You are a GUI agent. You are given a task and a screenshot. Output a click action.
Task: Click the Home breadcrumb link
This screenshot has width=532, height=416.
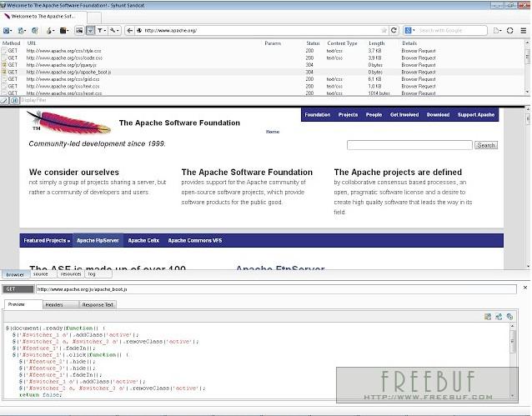273,132
